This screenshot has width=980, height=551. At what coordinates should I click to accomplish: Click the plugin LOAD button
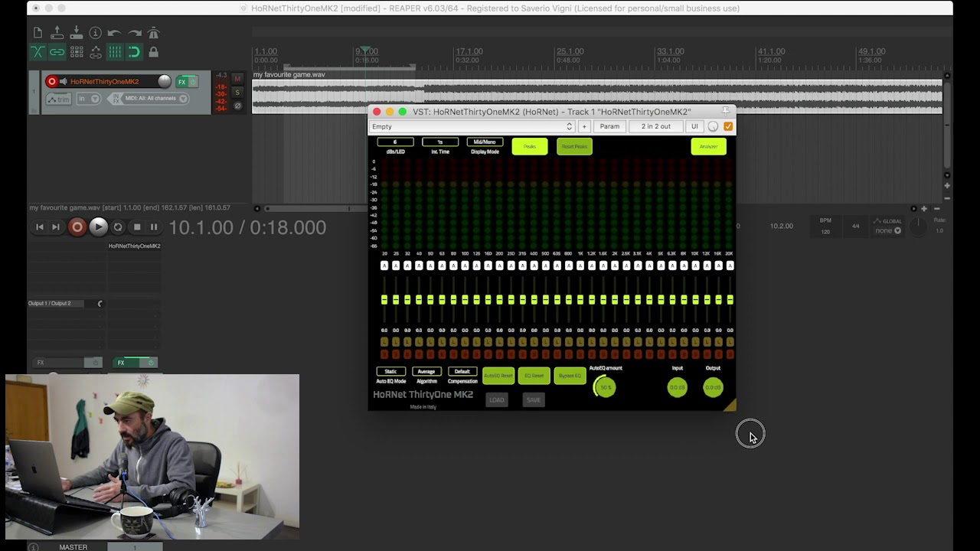pos(497,399)
